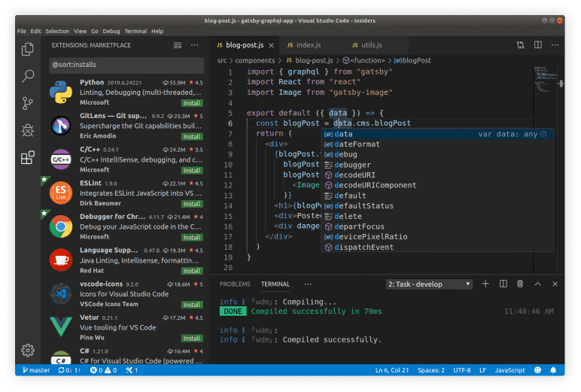Install the Python extension

pyautogui.click(x=192, y=103)
